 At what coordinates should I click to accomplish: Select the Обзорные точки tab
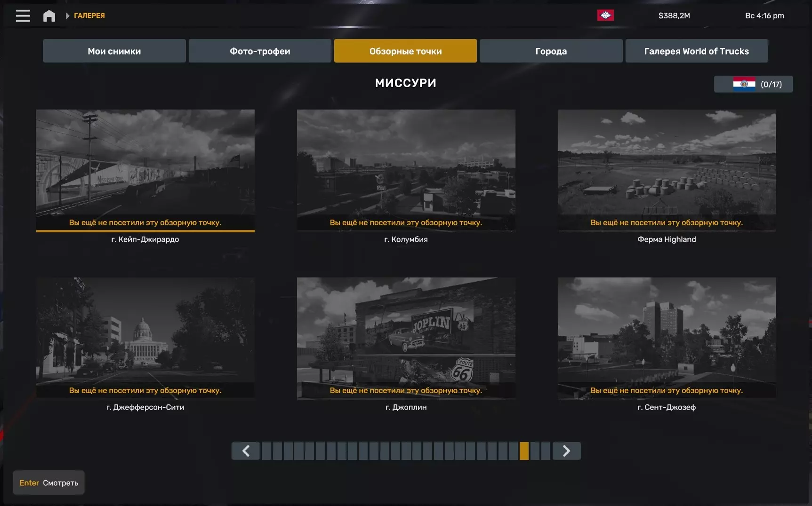click(405, 51)
